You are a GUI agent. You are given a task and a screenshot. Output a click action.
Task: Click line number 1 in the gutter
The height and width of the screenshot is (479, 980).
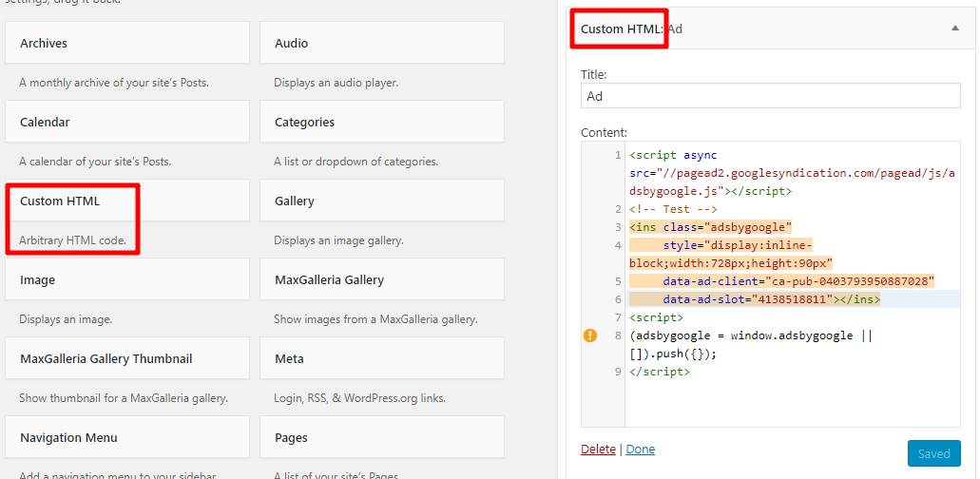618,155
